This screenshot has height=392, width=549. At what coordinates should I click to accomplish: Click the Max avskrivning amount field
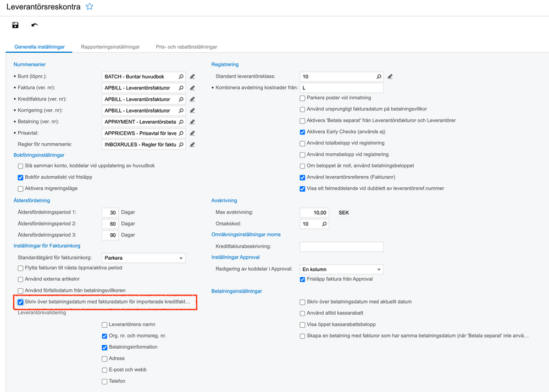(x=314, y=212)
